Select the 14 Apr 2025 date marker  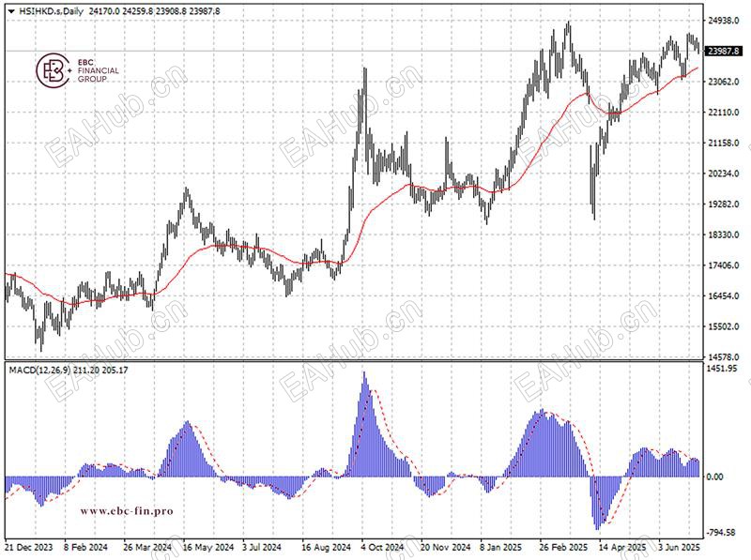click(x=622, y=547)
